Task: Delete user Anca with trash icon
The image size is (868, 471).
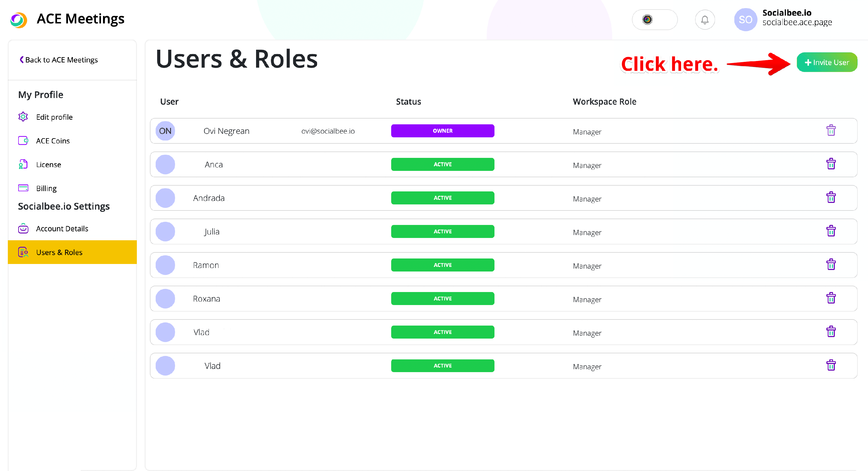Action: tap(831, 164)
